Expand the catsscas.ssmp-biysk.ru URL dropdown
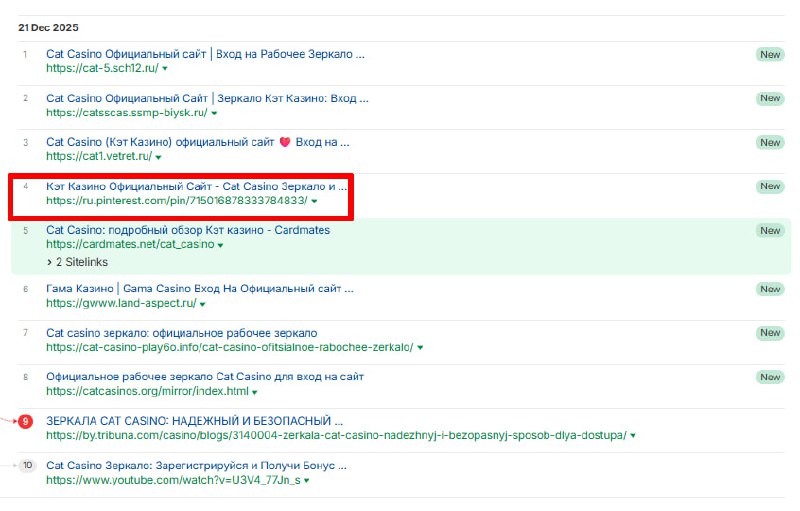 (214, 113)
